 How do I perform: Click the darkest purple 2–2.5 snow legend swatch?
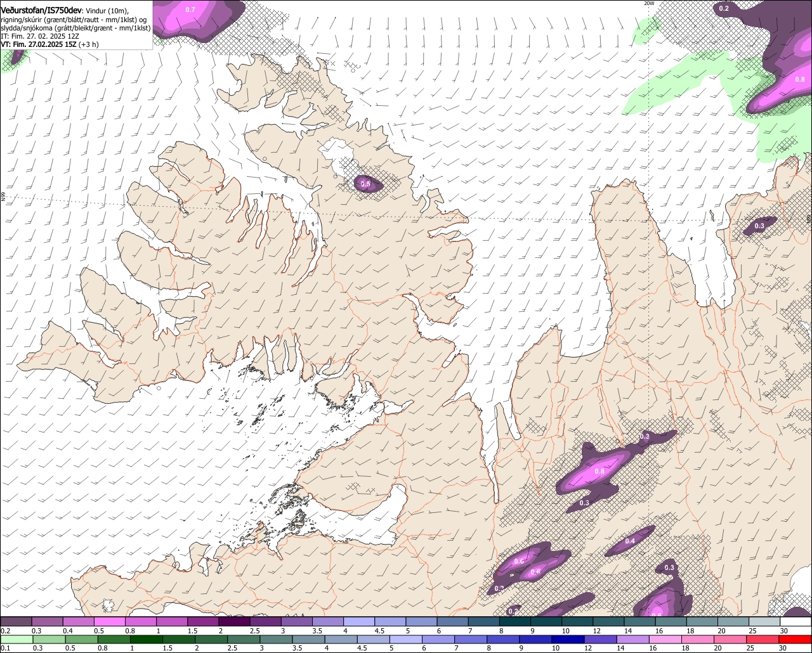(x=234, y=621)
